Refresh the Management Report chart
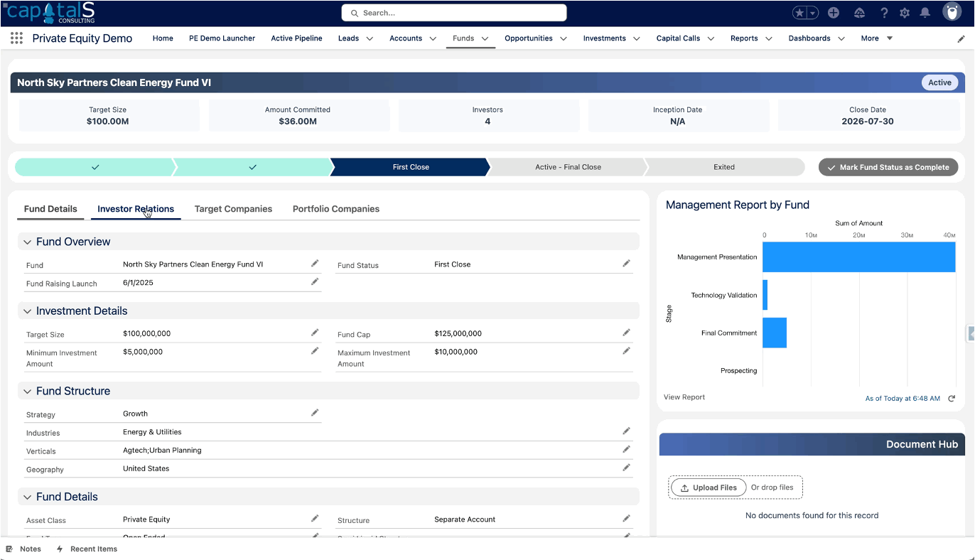 (952, 399)
